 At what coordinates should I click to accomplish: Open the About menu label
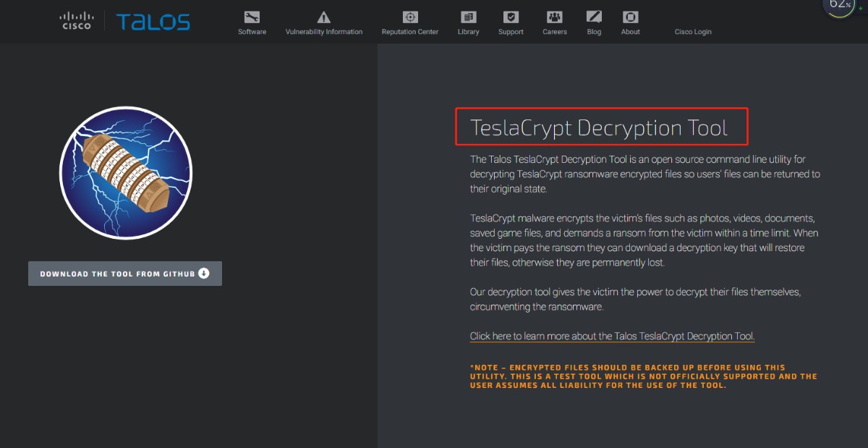pyautogui.click(x=630, y=32)
